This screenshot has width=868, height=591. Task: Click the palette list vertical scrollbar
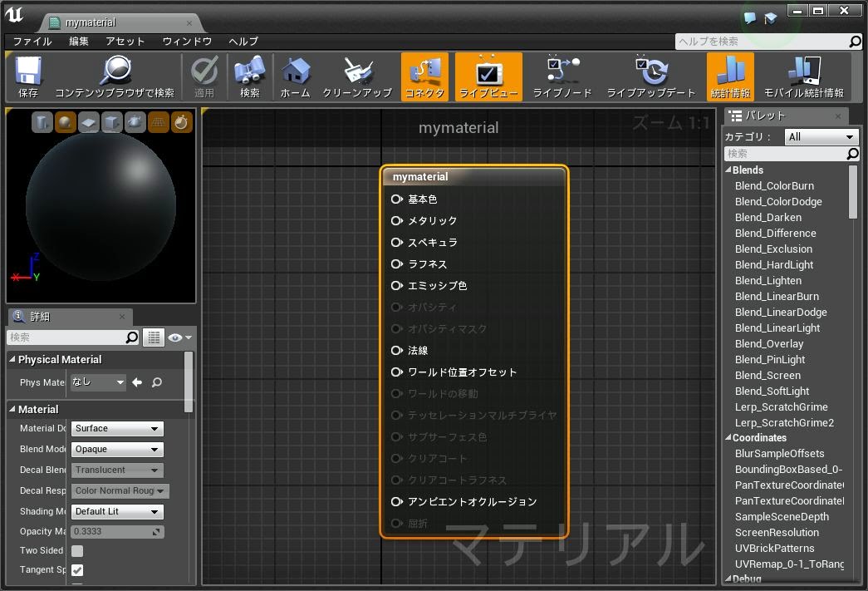coord(852,191)
